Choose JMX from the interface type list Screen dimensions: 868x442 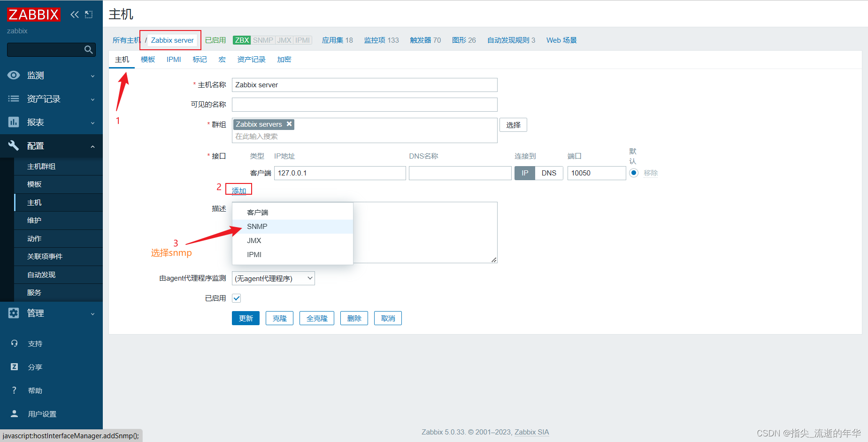click(x=292, y=241)
